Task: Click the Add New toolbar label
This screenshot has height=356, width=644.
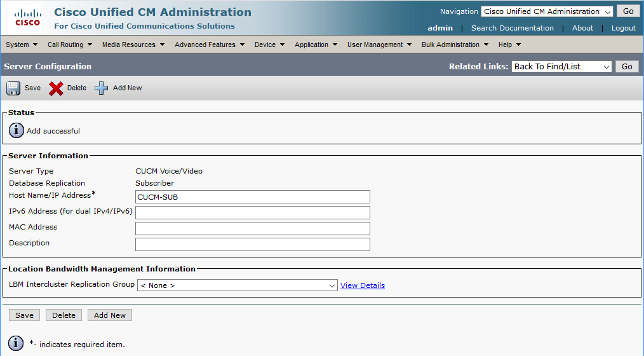Action: [127, 88]
